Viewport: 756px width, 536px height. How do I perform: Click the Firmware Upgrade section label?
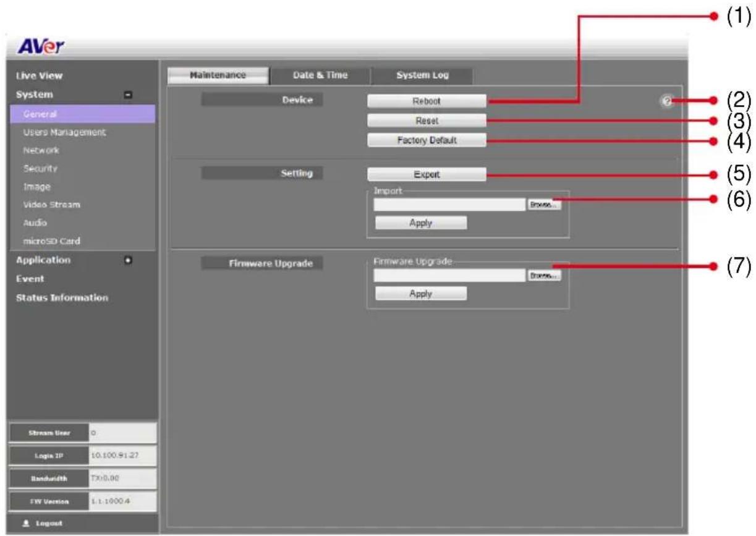tap(262, 263)
